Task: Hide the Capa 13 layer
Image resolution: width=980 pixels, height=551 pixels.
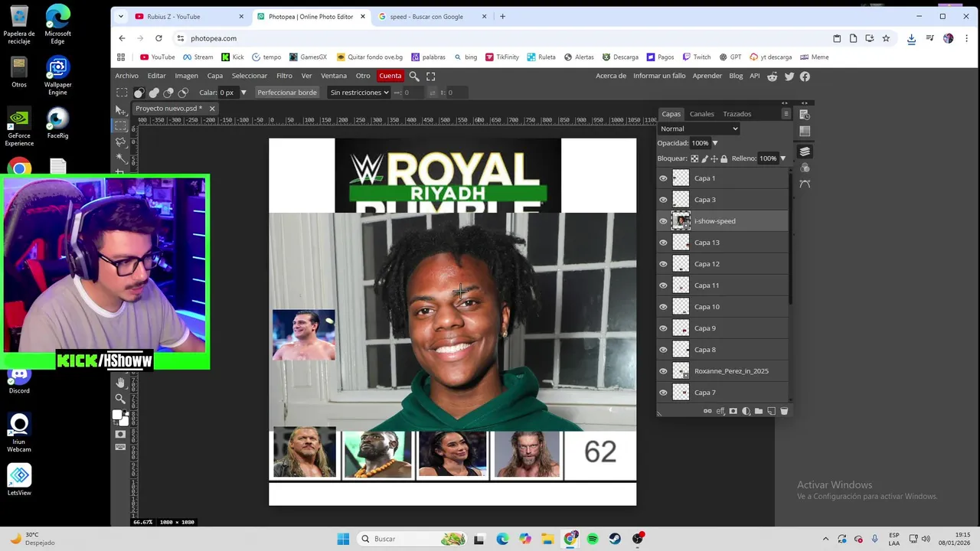Action: [x=663, y=243]
